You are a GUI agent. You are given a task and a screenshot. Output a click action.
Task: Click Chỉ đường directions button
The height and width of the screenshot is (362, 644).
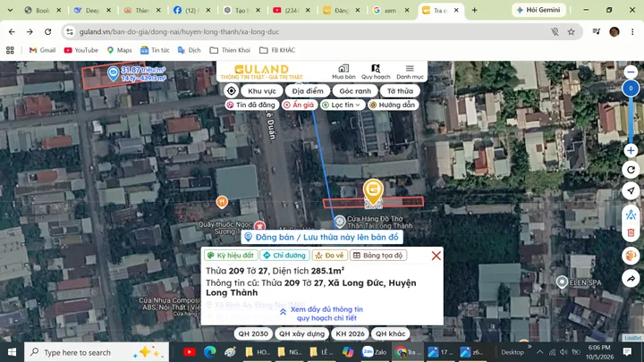284,256
